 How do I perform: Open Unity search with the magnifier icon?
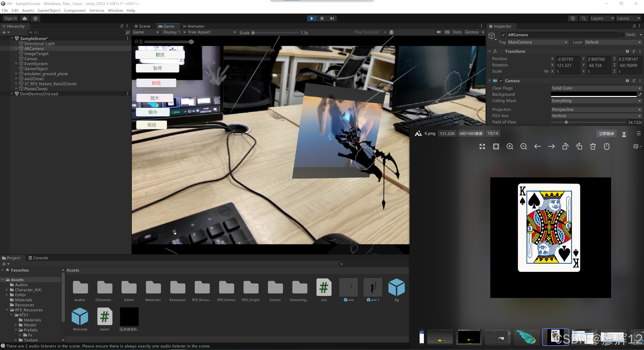[x=584, y=18]
